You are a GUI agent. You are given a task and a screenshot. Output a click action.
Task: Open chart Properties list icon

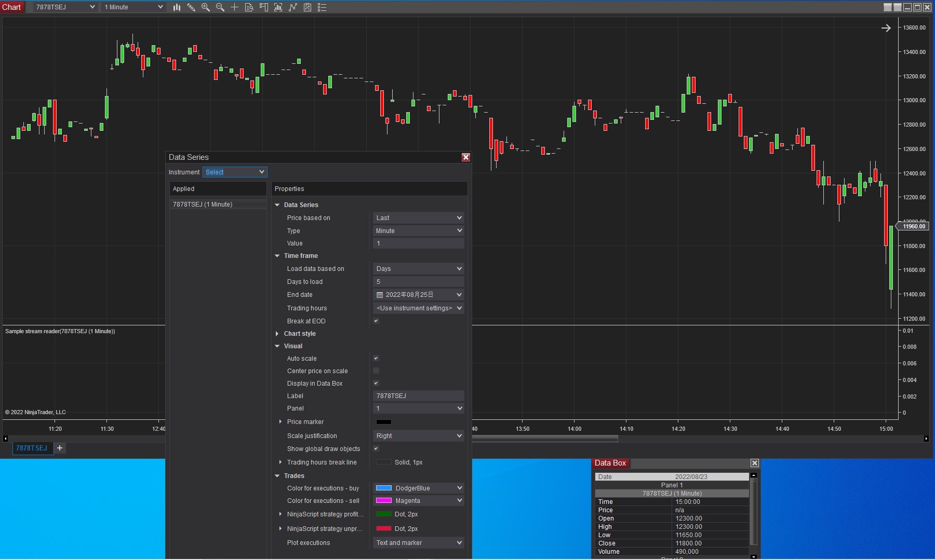click(x=322, y=7)
